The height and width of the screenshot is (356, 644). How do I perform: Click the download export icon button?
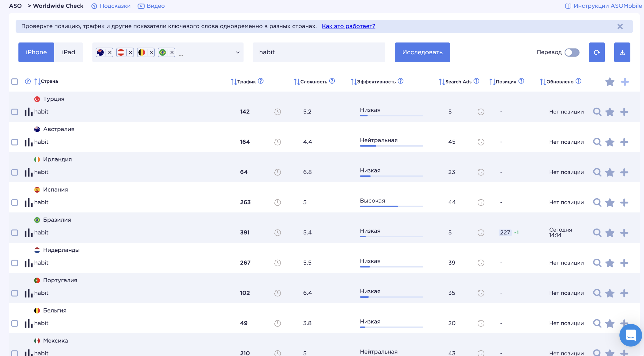click(x=622, y=52)
